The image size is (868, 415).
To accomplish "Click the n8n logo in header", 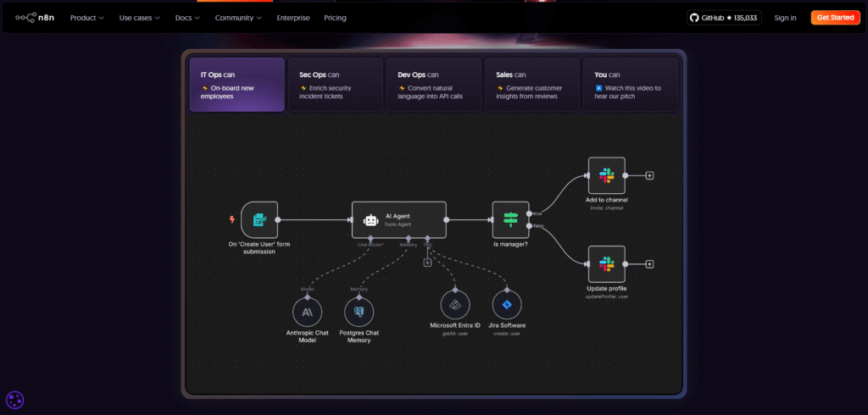I will 35,18.
